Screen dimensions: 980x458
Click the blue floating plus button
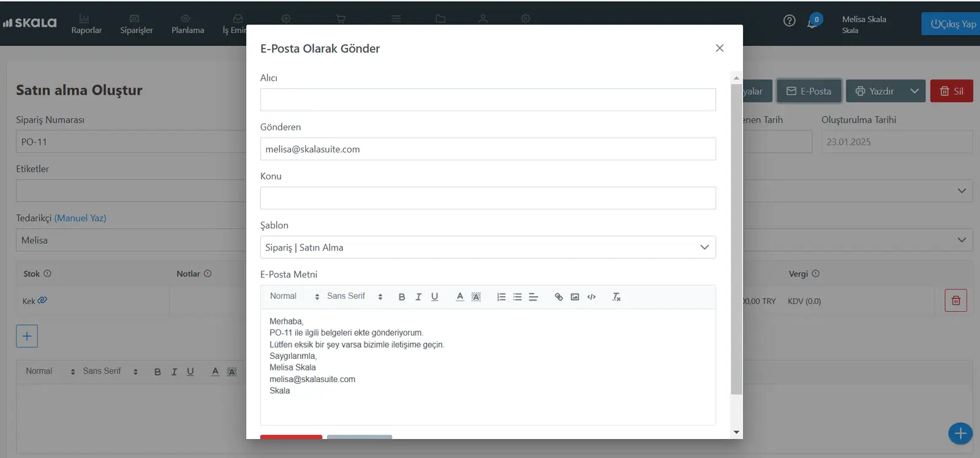pos(960,434)
